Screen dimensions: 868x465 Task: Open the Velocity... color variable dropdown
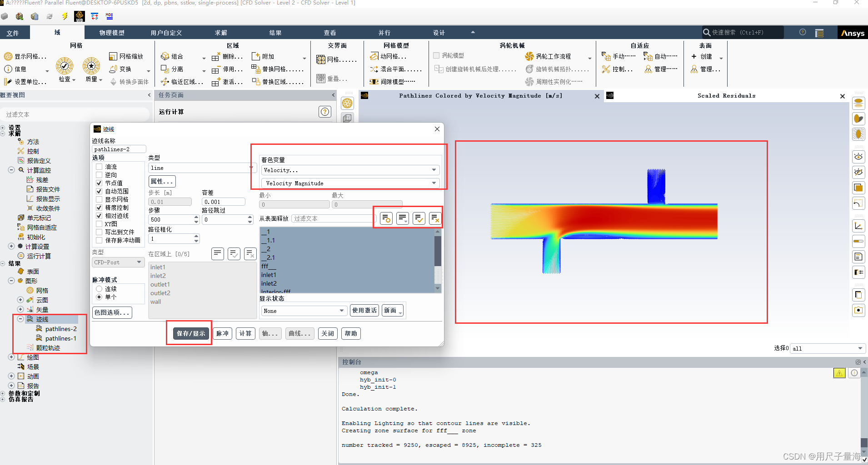(x=350, y=170)
